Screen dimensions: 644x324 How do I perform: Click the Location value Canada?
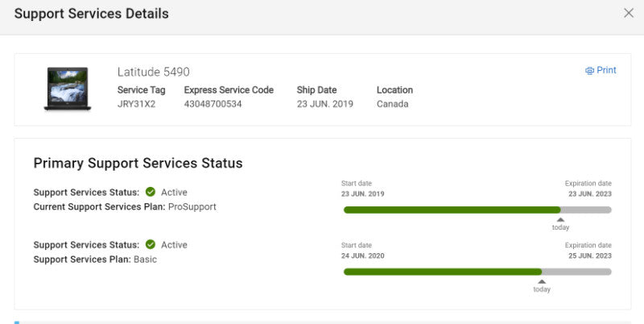392,104
